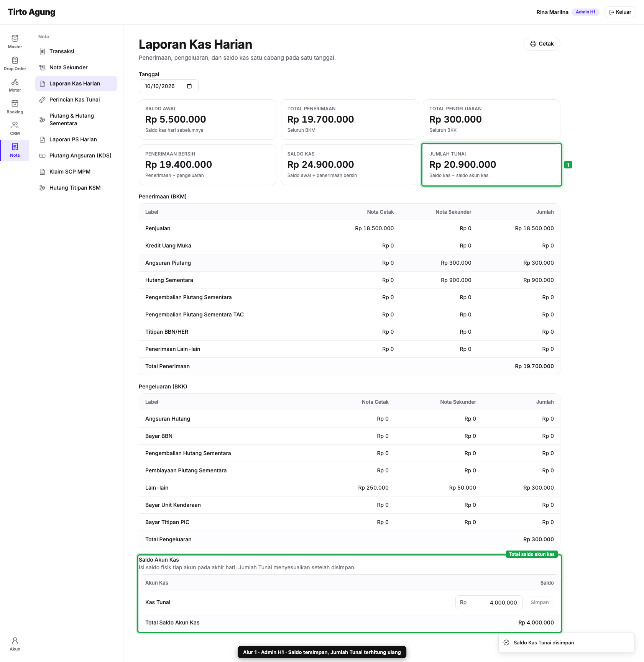The height and width of the screenshot is (662, 644).
Task: Click the Keluar logout button
Action: (620, 12)
